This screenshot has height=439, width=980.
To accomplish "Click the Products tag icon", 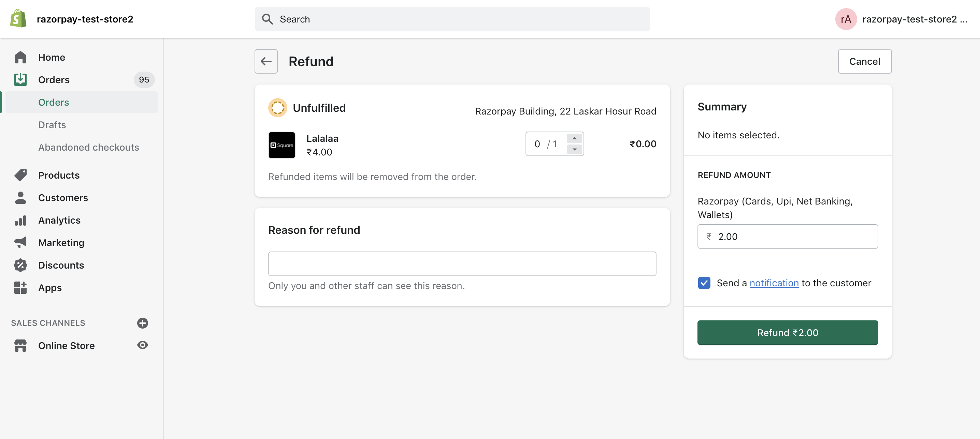I will pos(20,175).
